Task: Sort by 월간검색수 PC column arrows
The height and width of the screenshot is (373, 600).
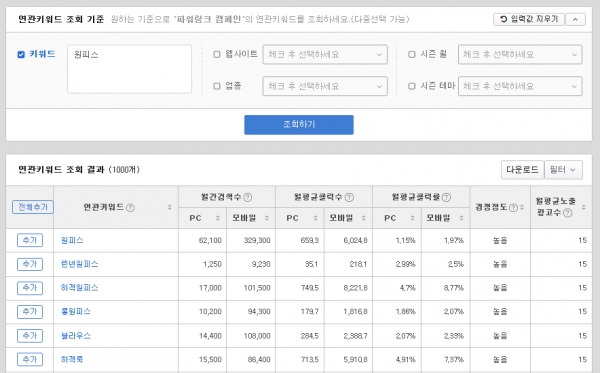Action: (x=217, y=218)
